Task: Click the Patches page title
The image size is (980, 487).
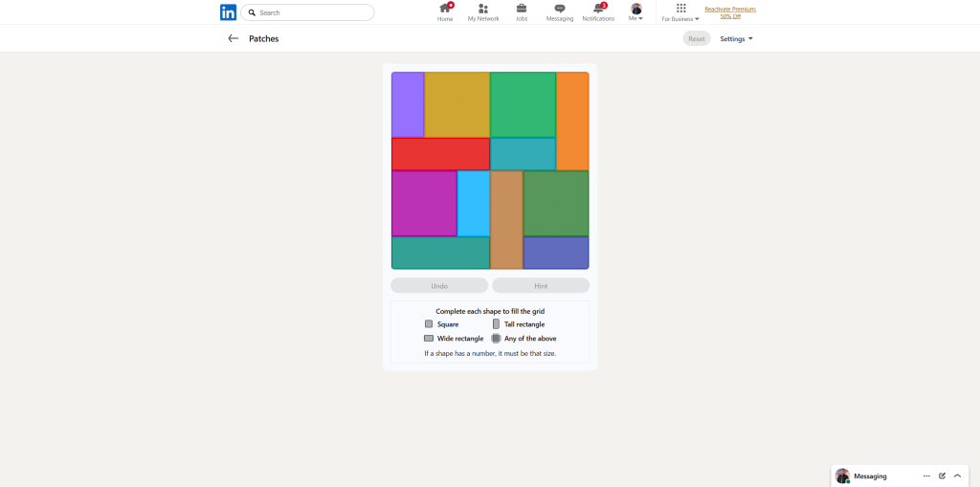Action: click(264, 39)
